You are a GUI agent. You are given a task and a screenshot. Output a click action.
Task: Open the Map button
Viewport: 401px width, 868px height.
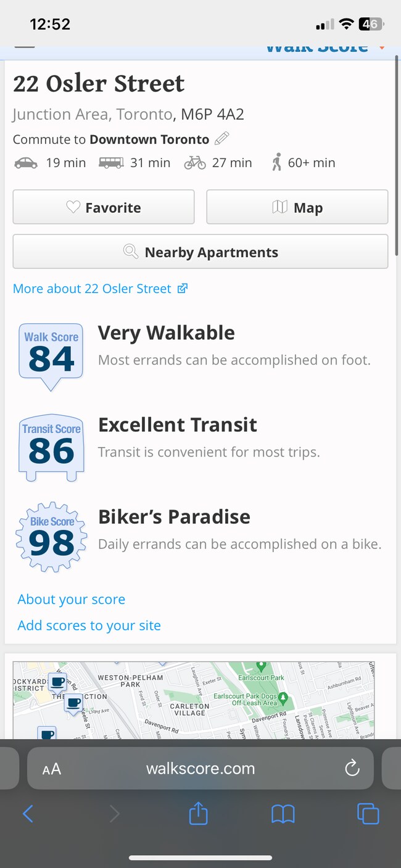297,207
